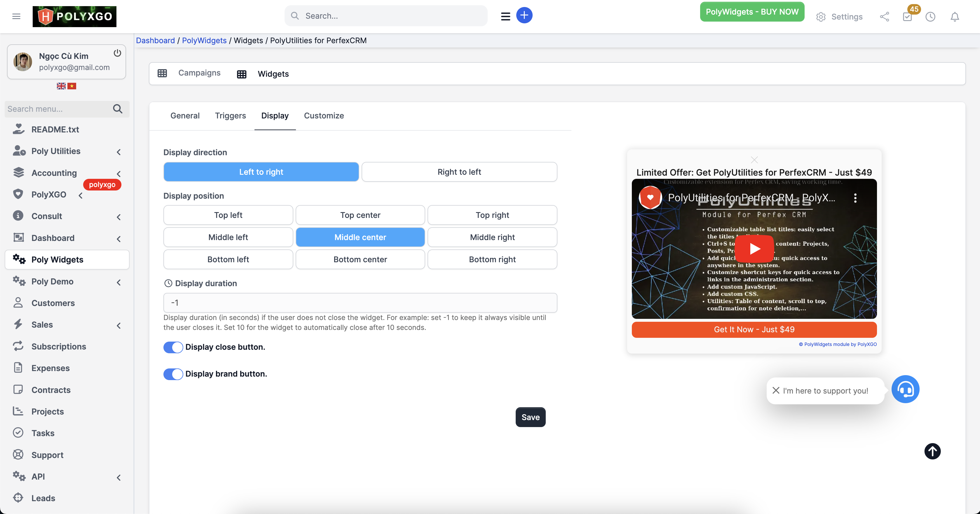Open the list menu icon beside search
This screenshot has width=980, height=514.
click(505, 16)
